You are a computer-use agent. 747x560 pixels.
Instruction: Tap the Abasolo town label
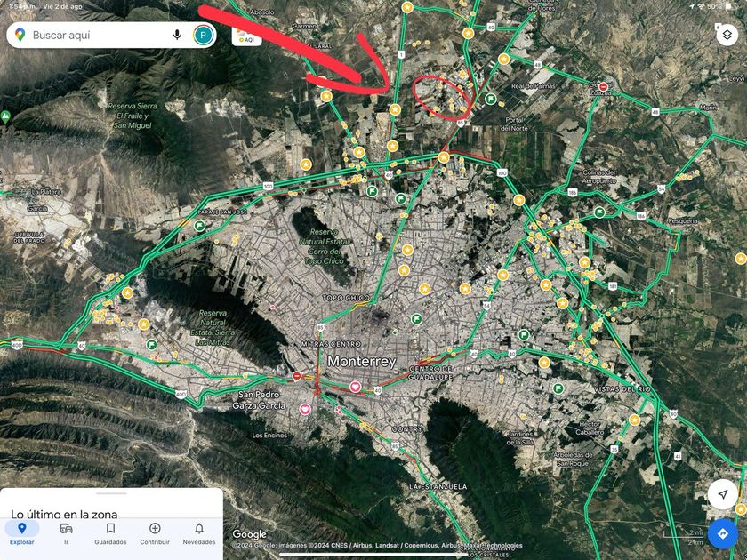tap(262, 12)
